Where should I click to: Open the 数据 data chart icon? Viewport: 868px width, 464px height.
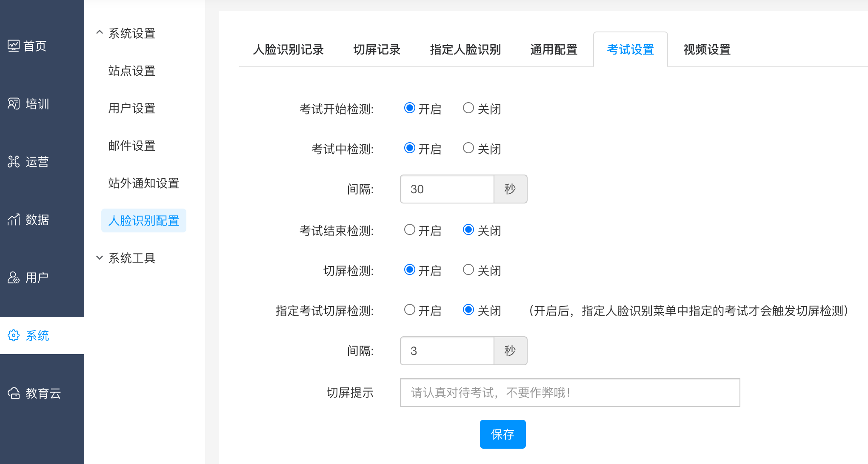point(14,219)
